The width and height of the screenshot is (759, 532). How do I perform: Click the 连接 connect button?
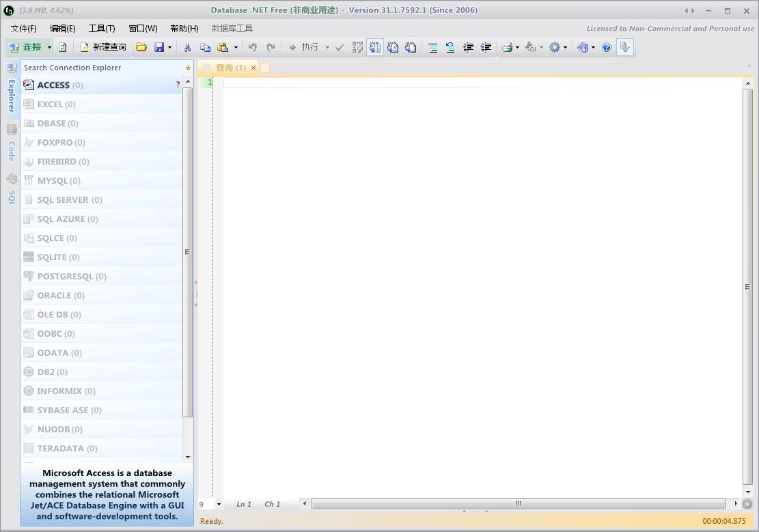point(25,47)
